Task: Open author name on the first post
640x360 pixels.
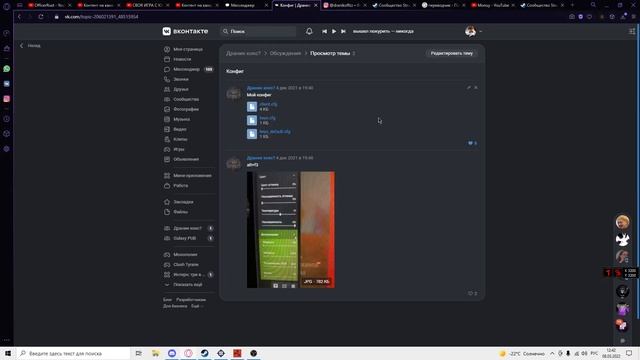Action: pos(261,88)
